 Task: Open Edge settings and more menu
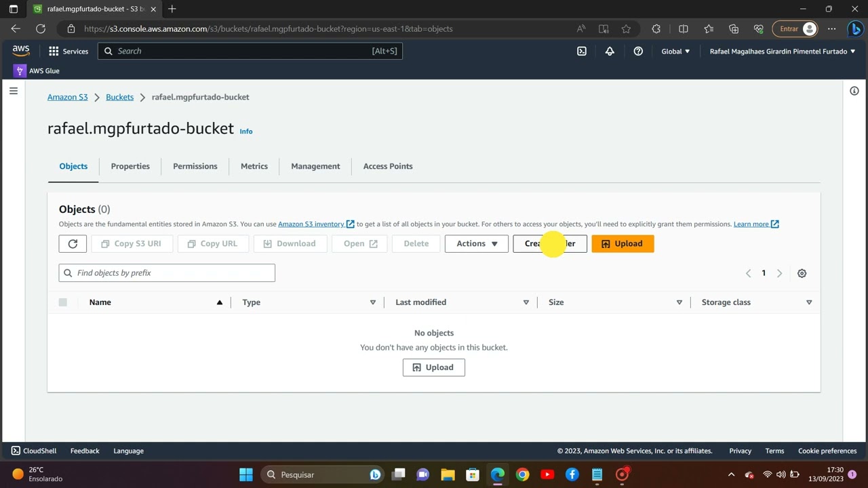pos(831,28)
